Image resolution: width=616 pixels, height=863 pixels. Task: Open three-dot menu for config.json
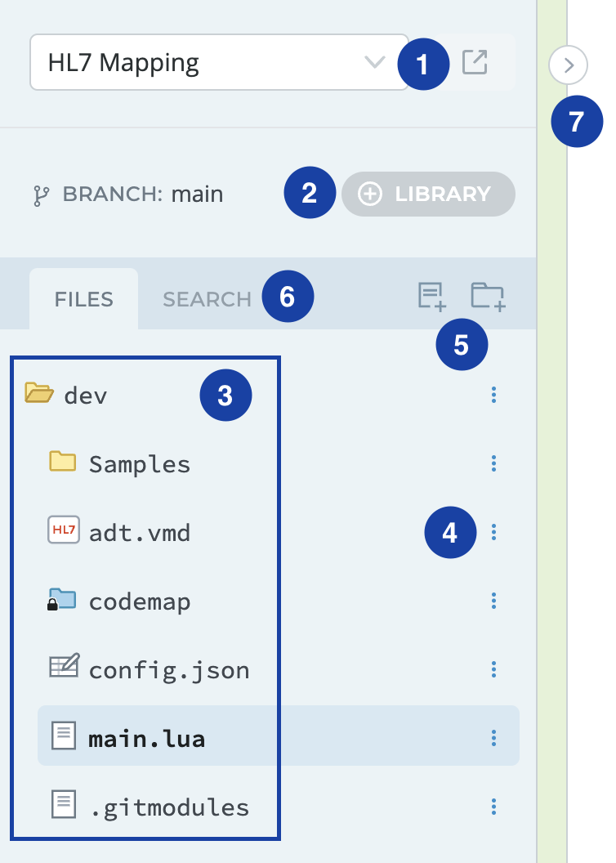(493, 670)
